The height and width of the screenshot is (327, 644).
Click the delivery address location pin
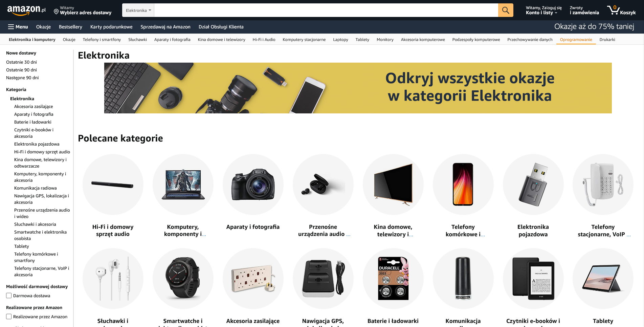[56, 12]
